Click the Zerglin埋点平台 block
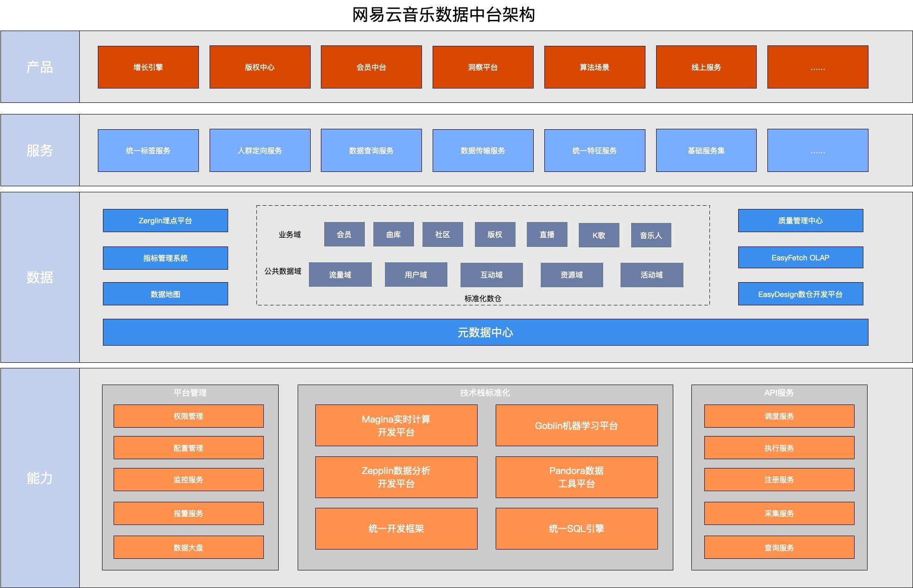Image resolution: width=913 pixels, height=588 pixels. (x=165, y=221)
